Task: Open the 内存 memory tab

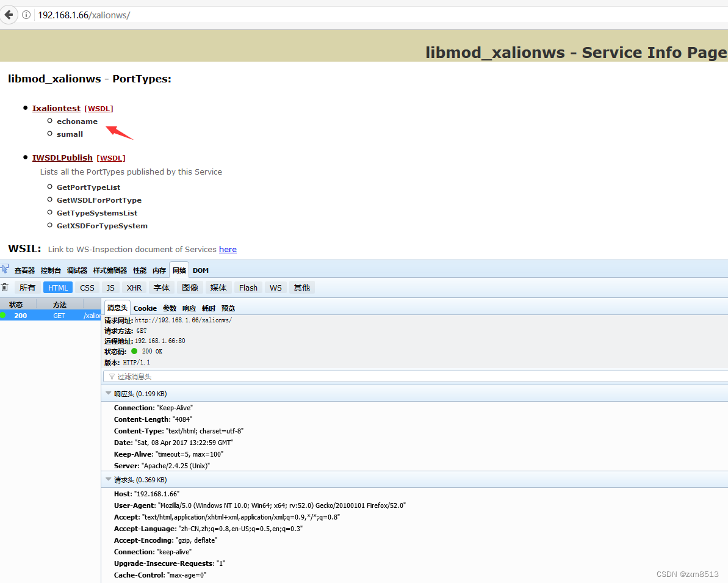Action: tap(159, 270)
